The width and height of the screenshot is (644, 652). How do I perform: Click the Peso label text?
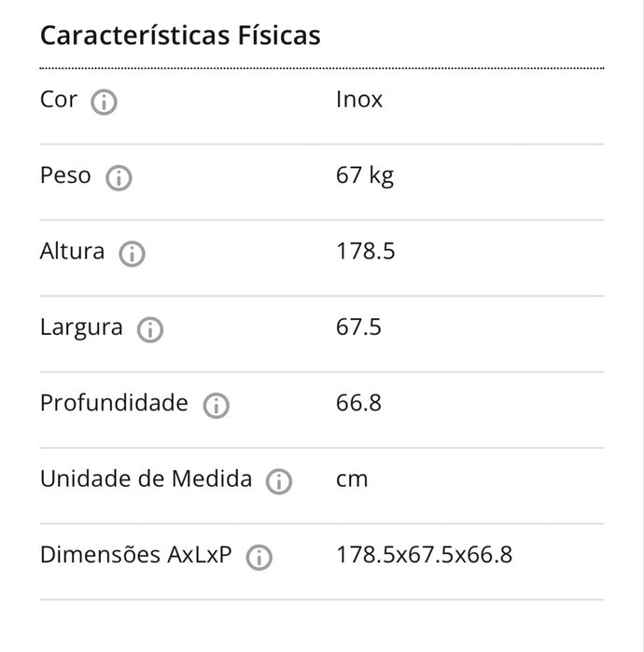click(x=65, y=175)
